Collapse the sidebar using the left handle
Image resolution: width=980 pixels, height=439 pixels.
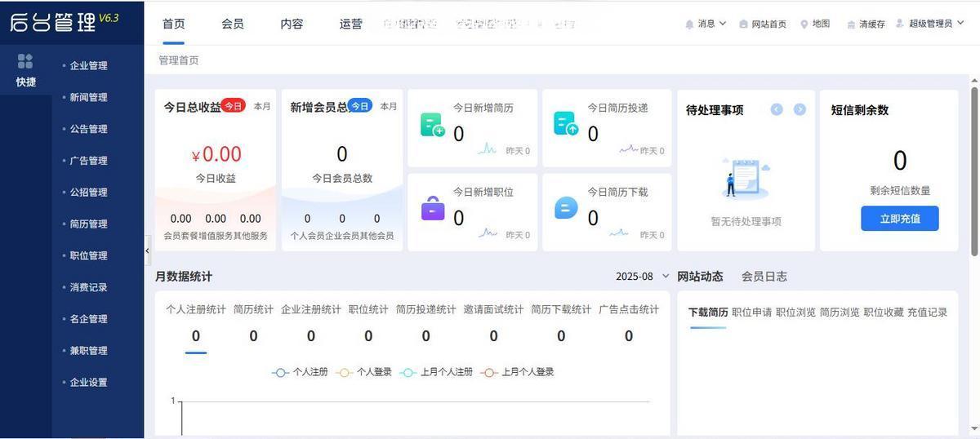(x=147, y=251)
